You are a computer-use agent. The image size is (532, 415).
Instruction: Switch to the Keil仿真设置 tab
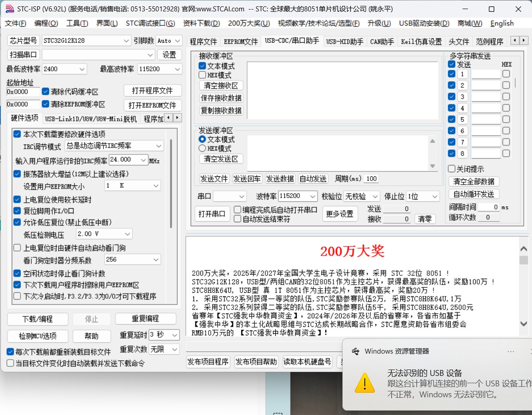click(x=422, y=41)
